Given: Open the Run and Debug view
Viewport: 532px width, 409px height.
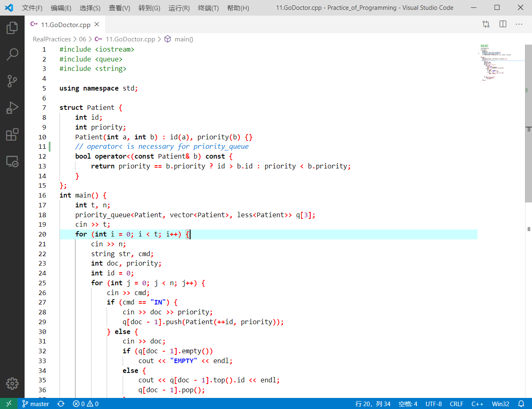Looking at the screenshot, I should point(12,108).
